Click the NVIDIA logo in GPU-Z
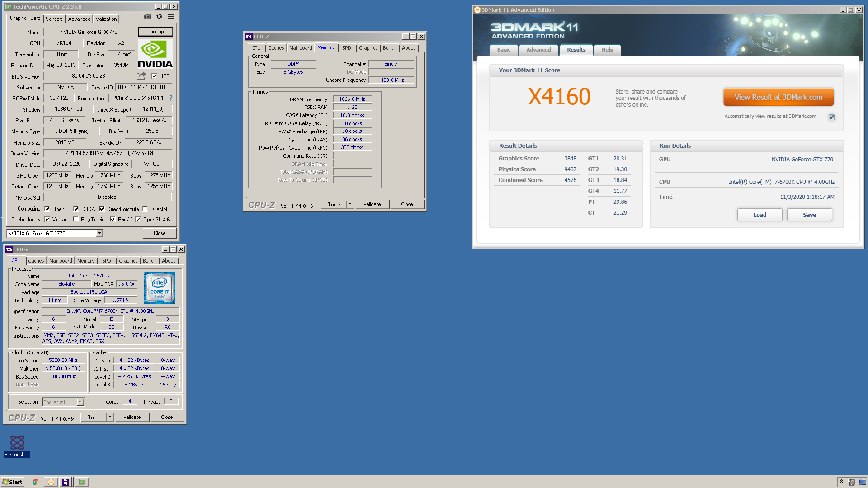Image resolution: width=868 pixels, height=488 pixels. pos(155,54)
